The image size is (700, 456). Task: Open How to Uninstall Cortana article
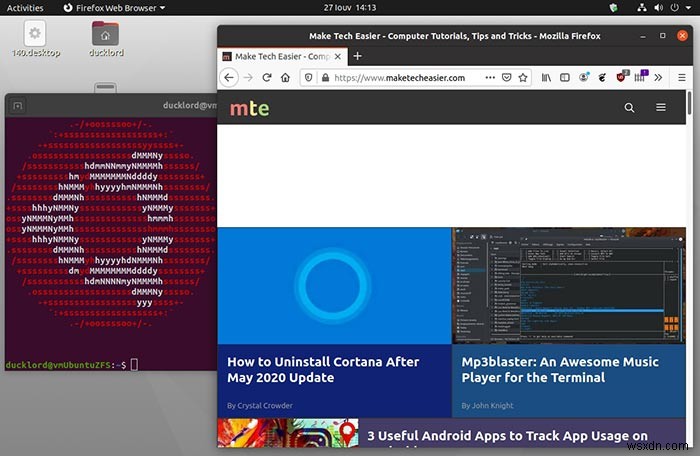pyautogui.click(x=323, y=369)
